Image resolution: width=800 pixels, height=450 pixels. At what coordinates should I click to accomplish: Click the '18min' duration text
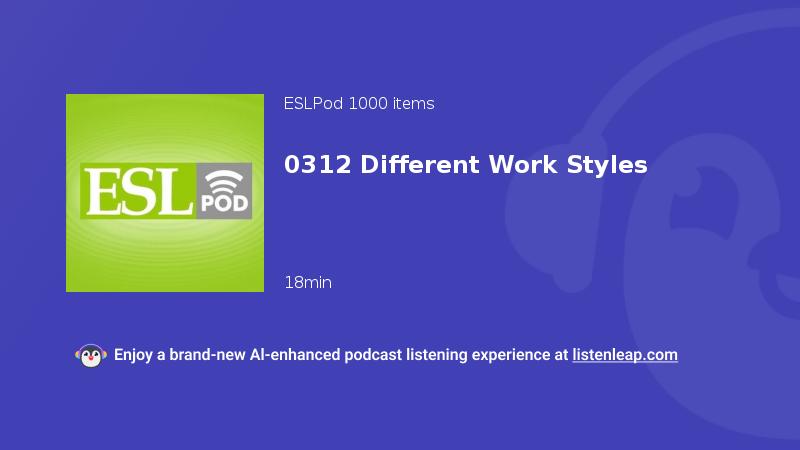(308, 283)
